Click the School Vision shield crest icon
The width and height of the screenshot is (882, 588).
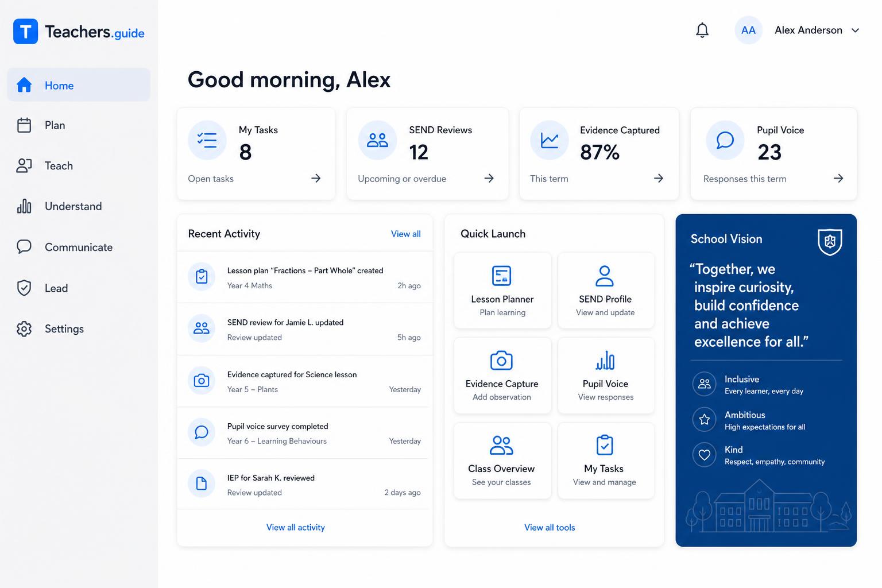830,242
